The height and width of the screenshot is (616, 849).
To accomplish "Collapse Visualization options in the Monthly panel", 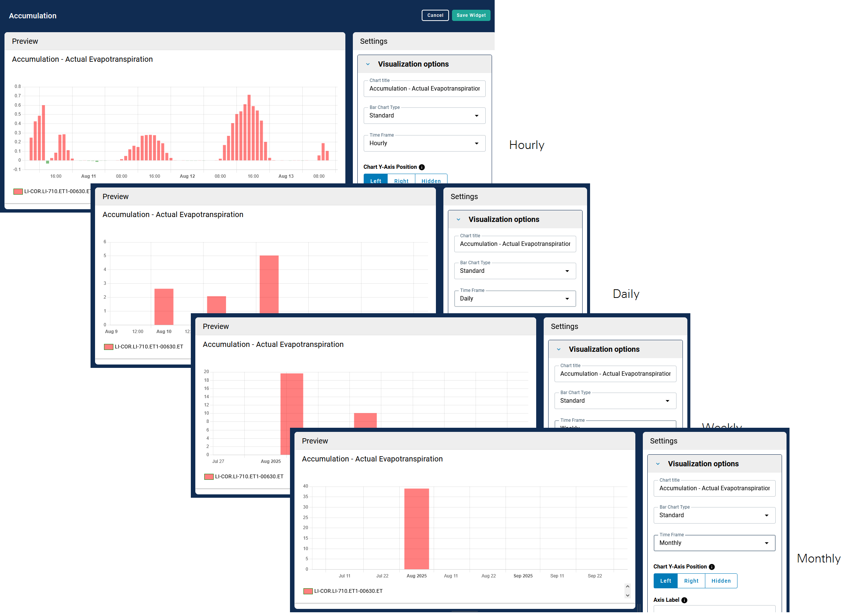I will pos(658,464).
